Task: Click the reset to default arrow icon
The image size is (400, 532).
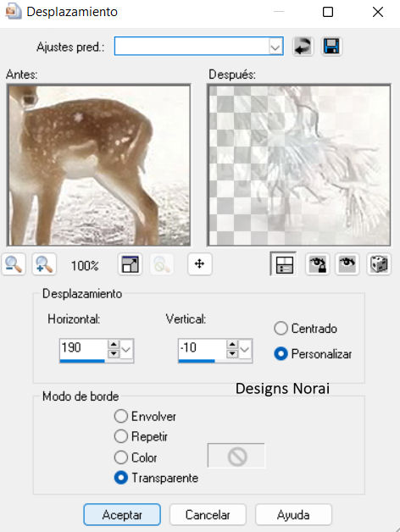Action: click(303, 46)
